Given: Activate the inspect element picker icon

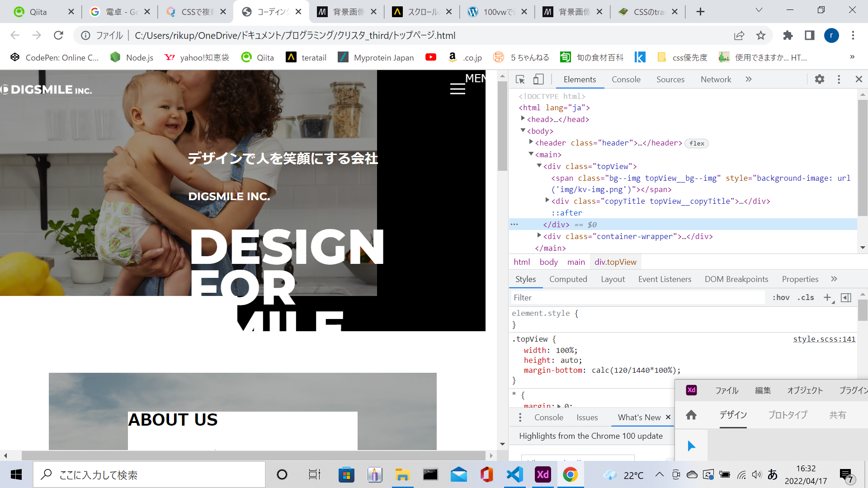Looking at the screenshot, I should pos(520,80).
